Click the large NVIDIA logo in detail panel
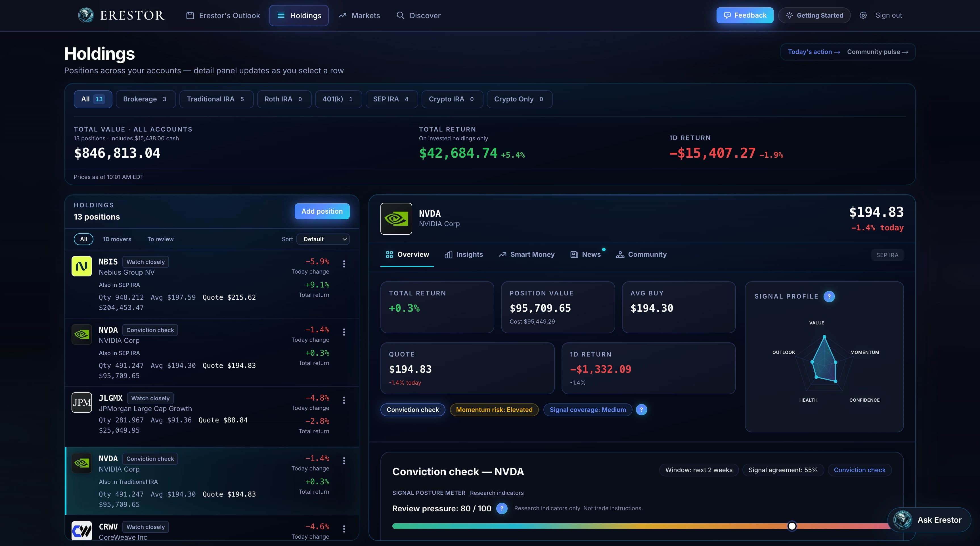Screen dimensions: 980x546 [396, 218]
